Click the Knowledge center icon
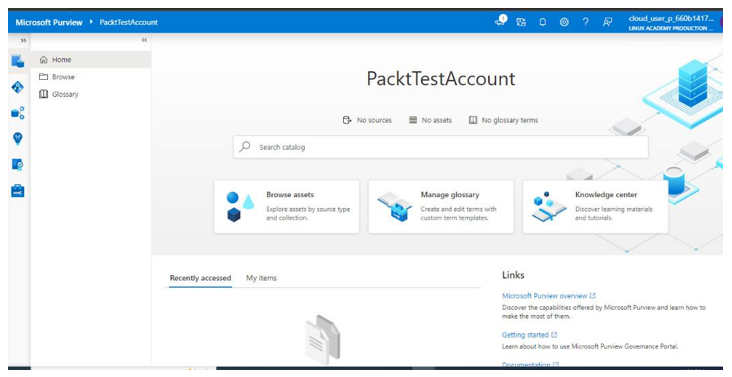This screenshot has width=732, height=377. 549,207
